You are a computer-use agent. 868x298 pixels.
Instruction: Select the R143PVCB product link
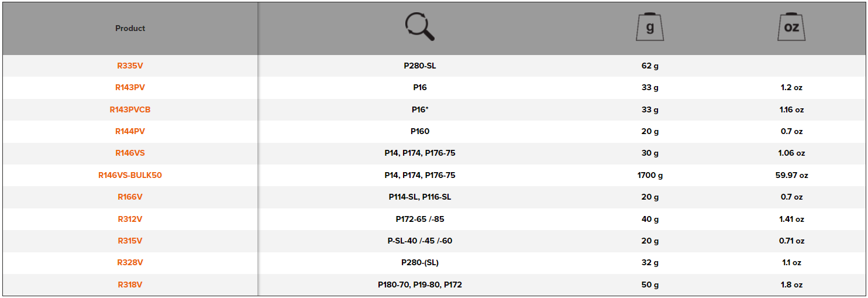tap(130, 109)
